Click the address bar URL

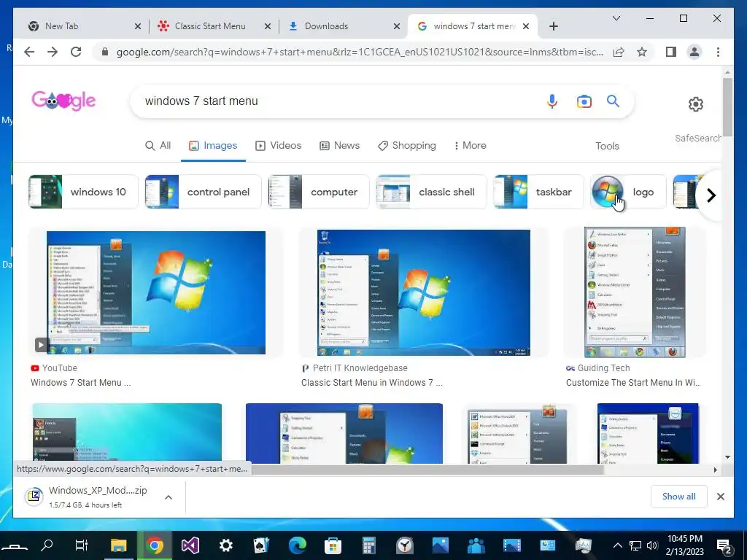point(360,52)
